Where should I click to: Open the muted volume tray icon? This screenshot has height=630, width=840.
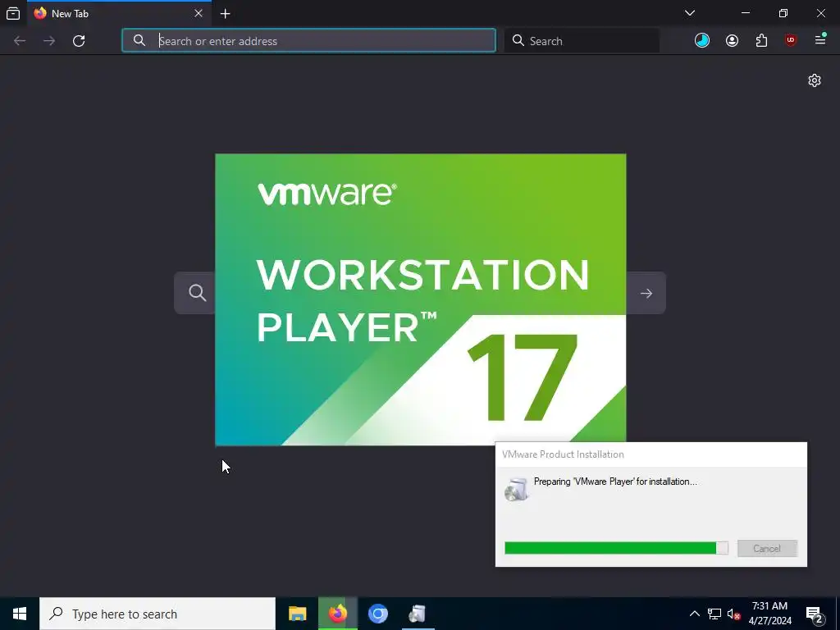coord(734,614)
